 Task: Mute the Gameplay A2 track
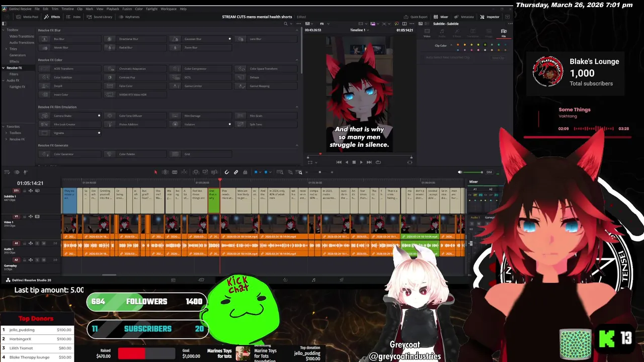[x=44, y=260]
